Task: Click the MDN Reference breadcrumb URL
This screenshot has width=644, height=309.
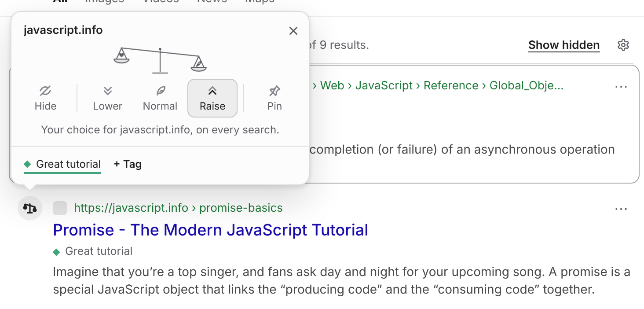Action: pyautogui.click(x=437, y=85)
